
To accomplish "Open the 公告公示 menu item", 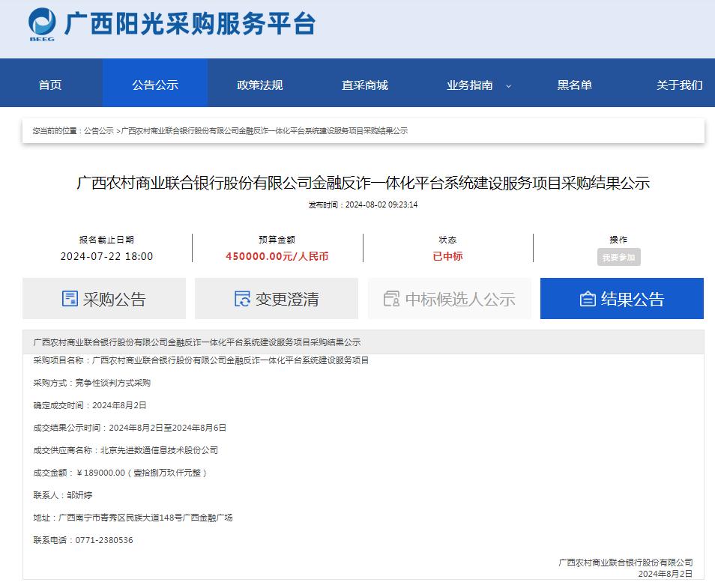I will 155,85.
